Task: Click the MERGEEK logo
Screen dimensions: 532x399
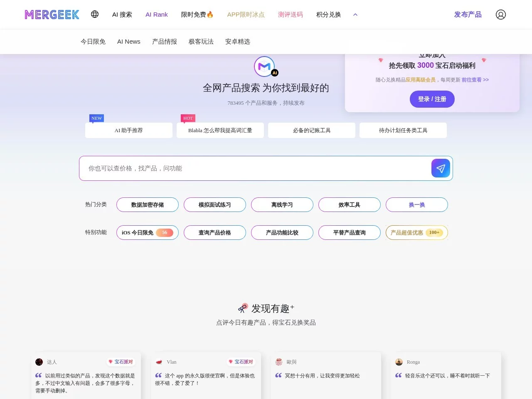Action: [52, 15]
